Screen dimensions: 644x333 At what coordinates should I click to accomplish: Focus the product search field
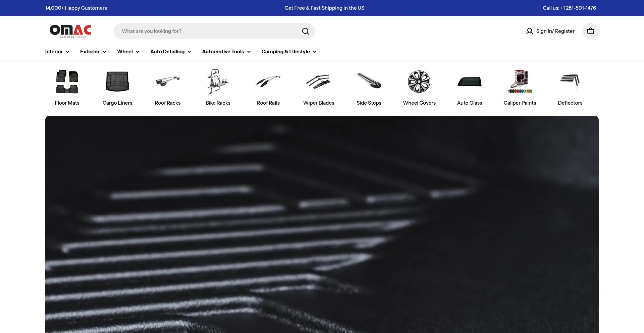[208, 31]
